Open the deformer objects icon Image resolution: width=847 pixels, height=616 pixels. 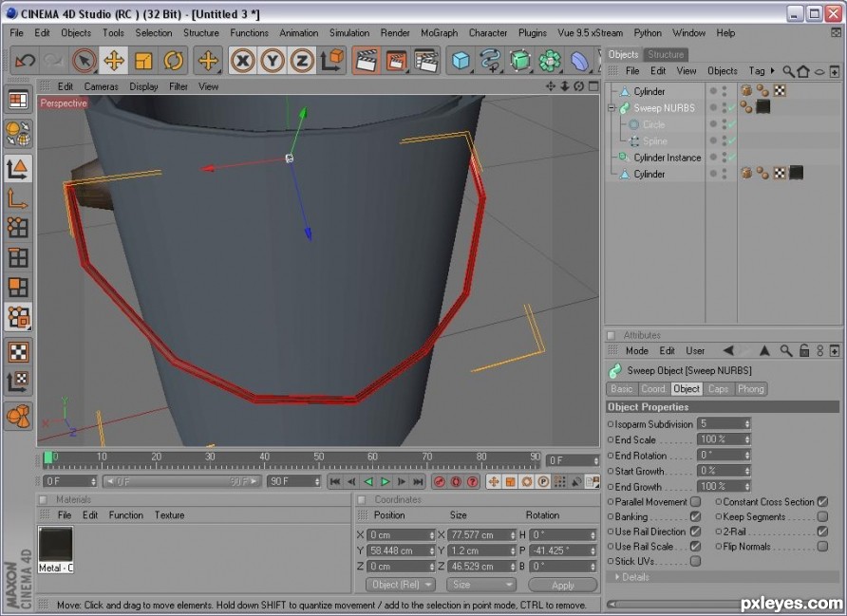579,61
